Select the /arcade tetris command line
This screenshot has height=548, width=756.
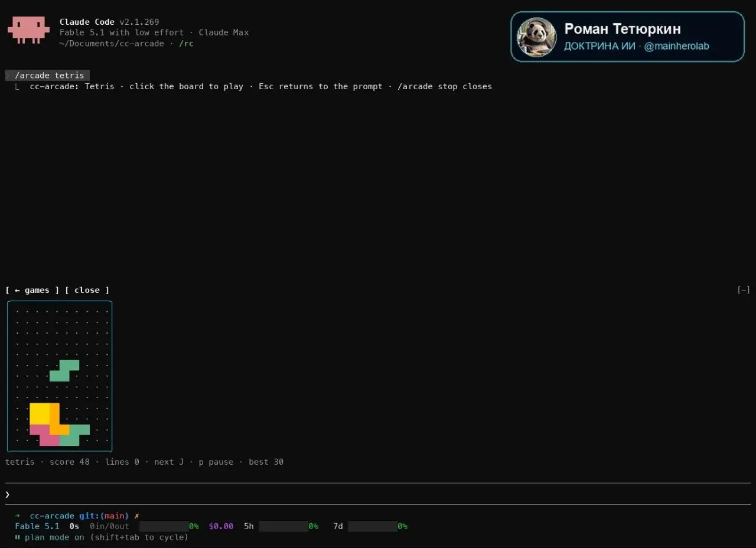coord(47,75)
